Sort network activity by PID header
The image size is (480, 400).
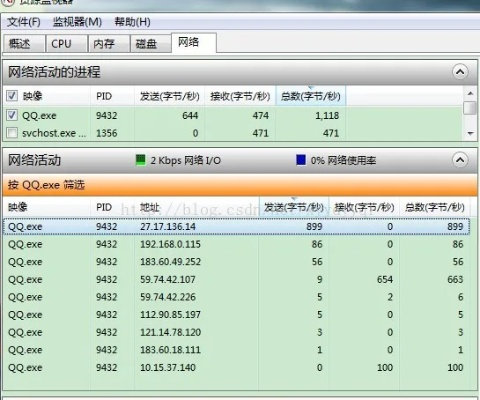(x=112, y=207)
